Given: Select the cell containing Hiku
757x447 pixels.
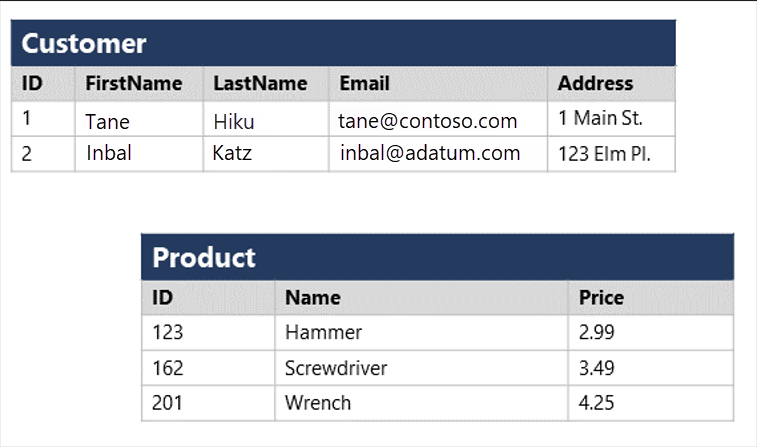Looking at the screenshot, I should 234,122.
